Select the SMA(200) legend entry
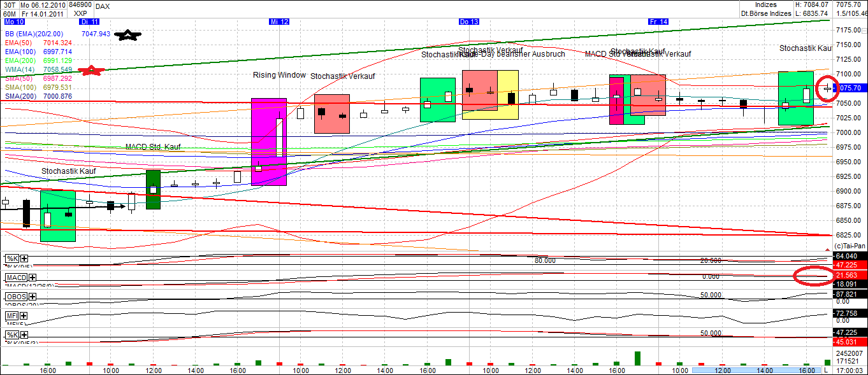 (20, 96)
